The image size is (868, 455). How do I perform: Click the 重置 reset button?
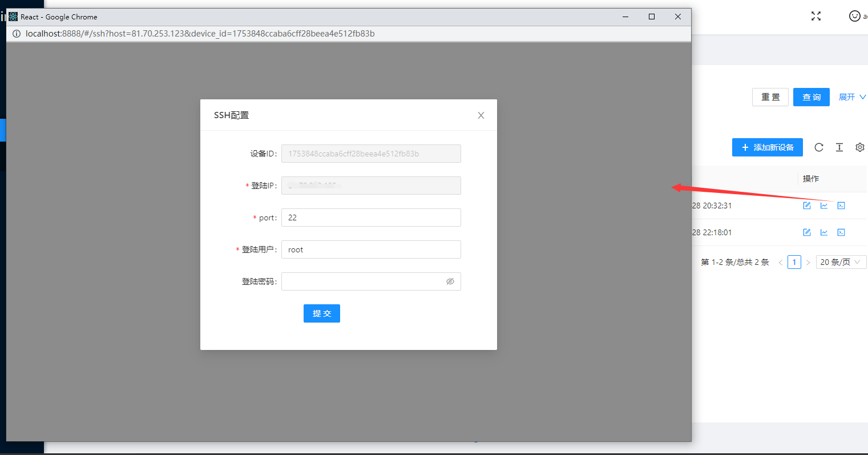pos(770,97)
